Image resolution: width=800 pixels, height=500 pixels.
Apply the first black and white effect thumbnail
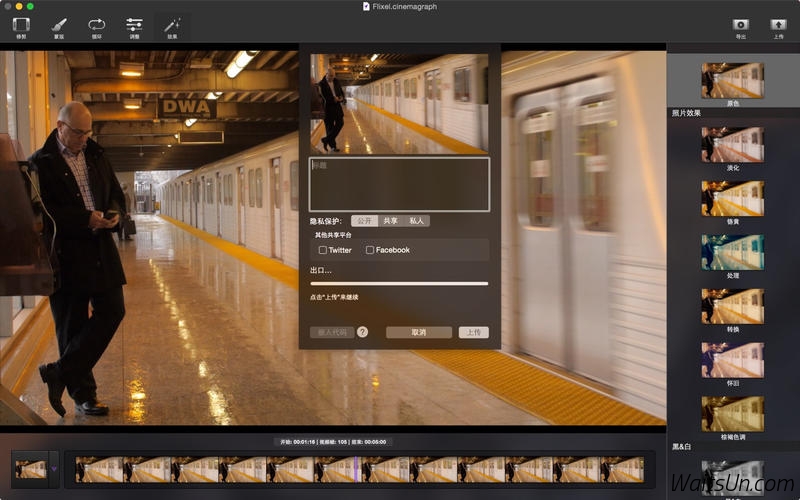tap(733, 478)
